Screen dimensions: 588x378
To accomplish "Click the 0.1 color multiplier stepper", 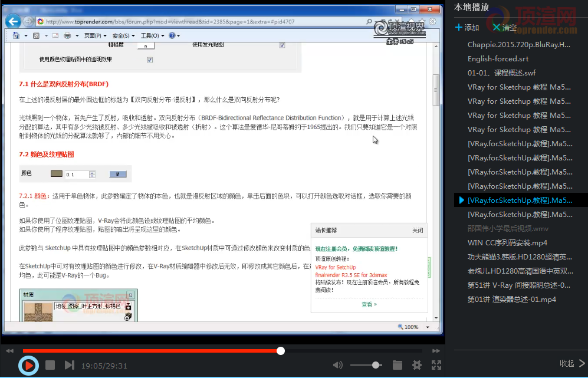I will (92, 175).
